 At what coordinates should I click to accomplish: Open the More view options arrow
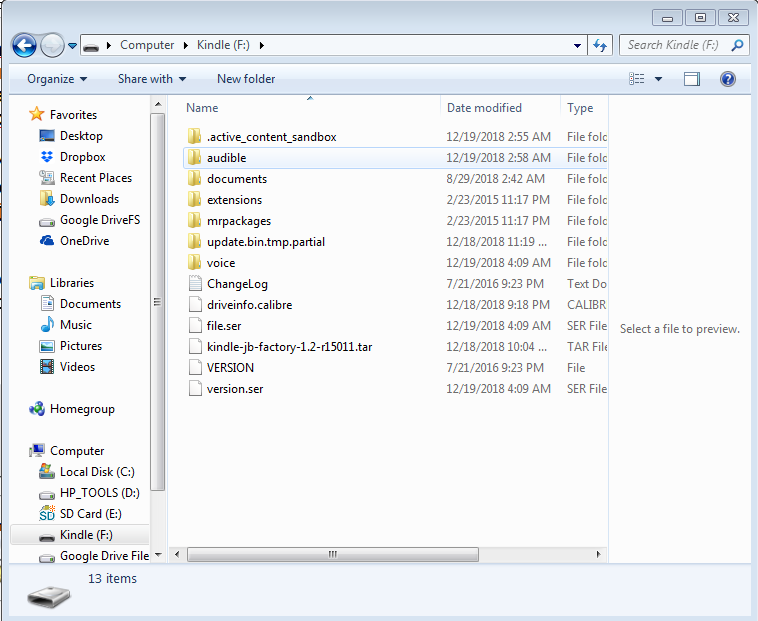point(658,79)
